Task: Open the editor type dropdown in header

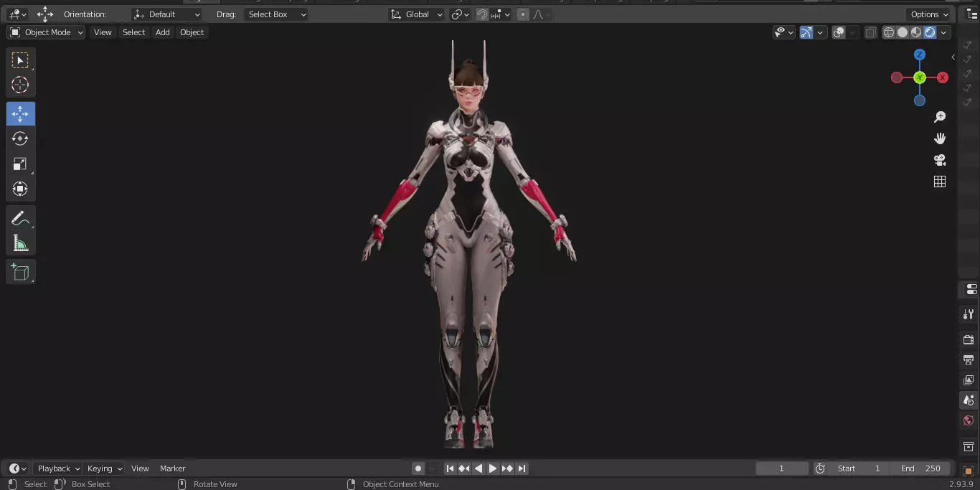Action: click(17, 14)
